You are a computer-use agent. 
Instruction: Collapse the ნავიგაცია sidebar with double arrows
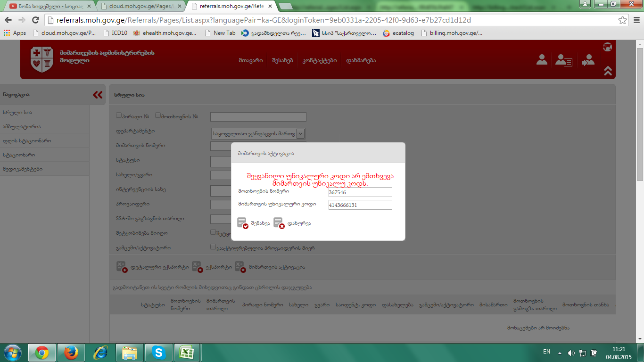pyautogui.click(x=98, y=95)
